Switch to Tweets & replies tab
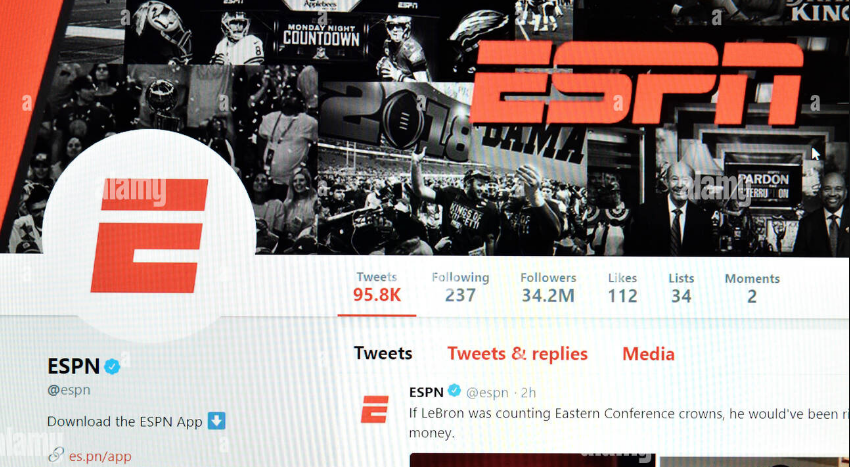The width and height of the screenshot is (850, 467). tap(517, 354)
